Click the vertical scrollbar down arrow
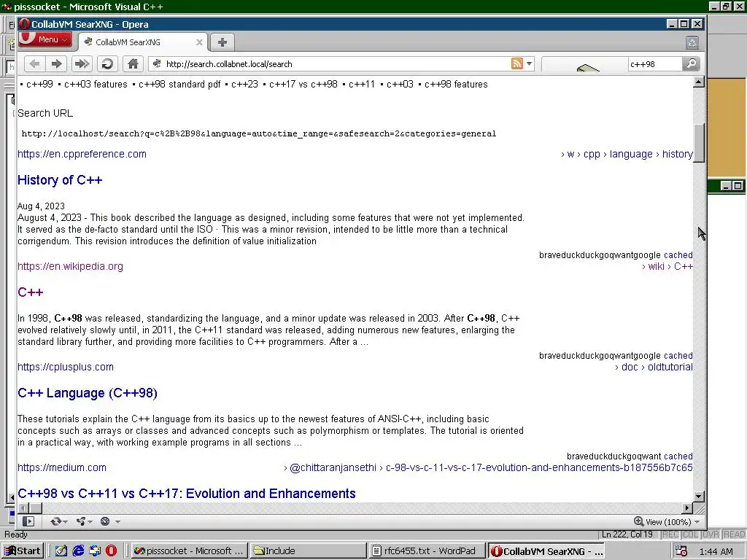747x560 pixels. (698, 496)
